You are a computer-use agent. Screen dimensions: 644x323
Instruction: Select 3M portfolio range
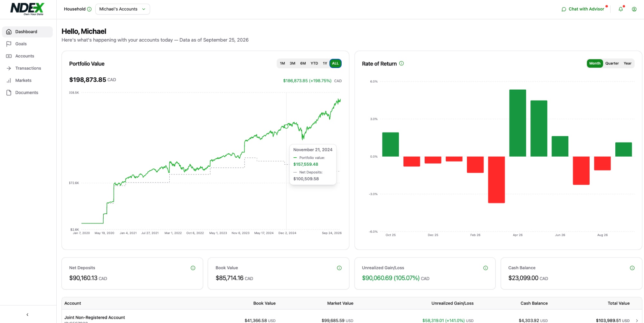click(x=292, y=64)
